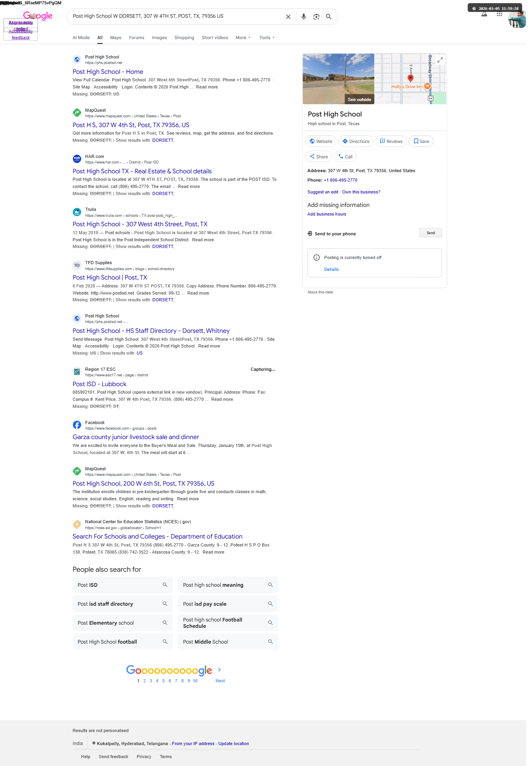Image resolution: width=532 pixels, height=766 pixels.
Task: Click search icon beside Post Middle School
Action: (270, 642)
